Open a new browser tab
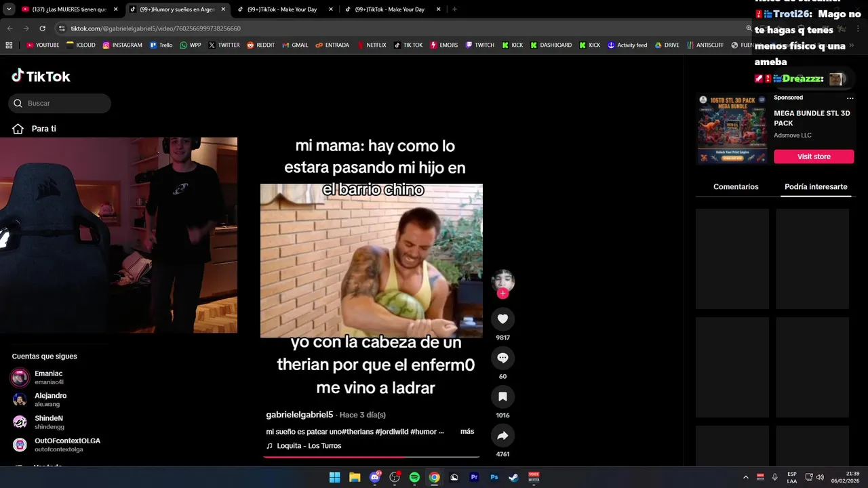868x488 pixels. tap(454, 9)
